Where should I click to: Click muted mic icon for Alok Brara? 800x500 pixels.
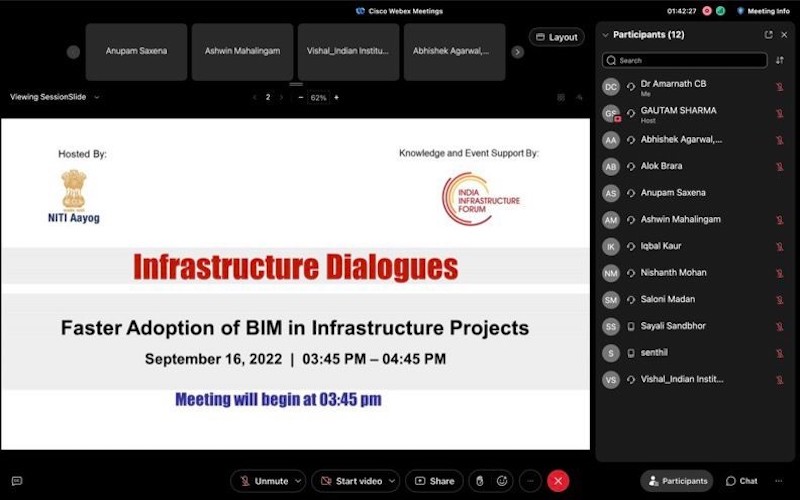point(780,166)
